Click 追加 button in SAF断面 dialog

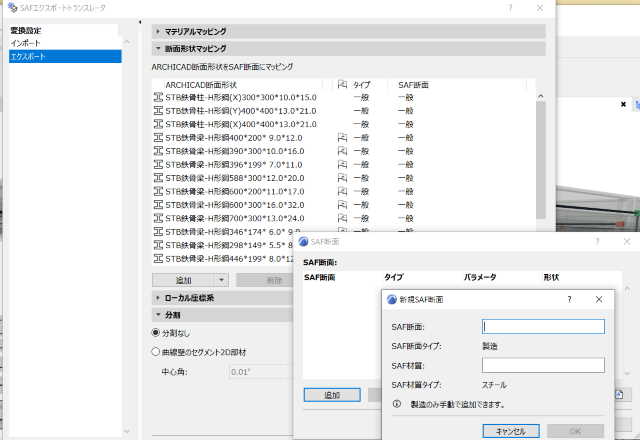tap(332, 395)
